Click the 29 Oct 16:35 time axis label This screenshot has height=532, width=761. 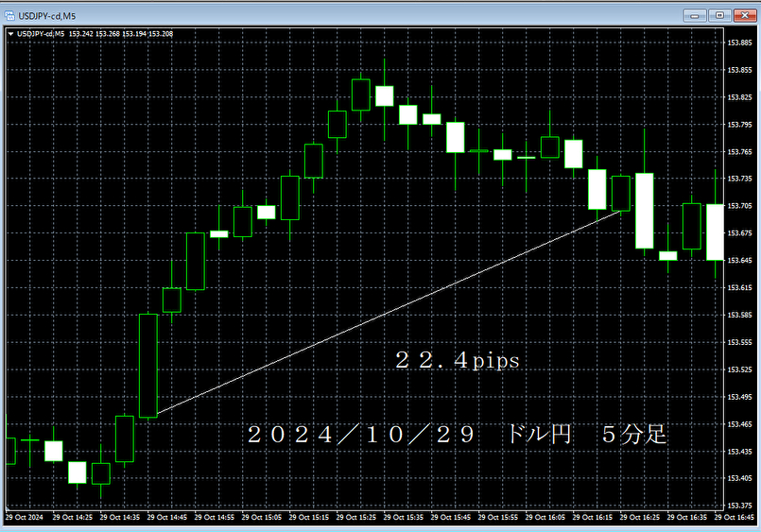click(x=686, y=517)
